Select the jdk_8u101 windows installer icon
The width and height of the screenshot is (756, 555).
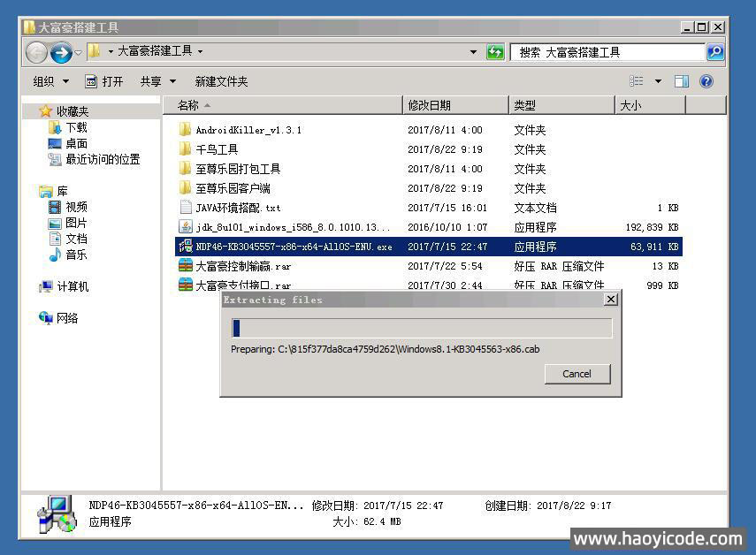pyautogui.click(x=185, y=227)
